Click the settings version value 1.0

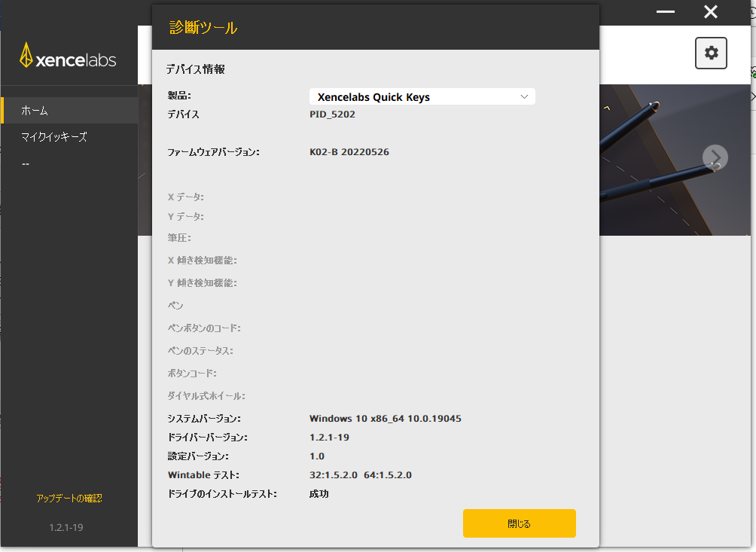click(x=317, y=456)
